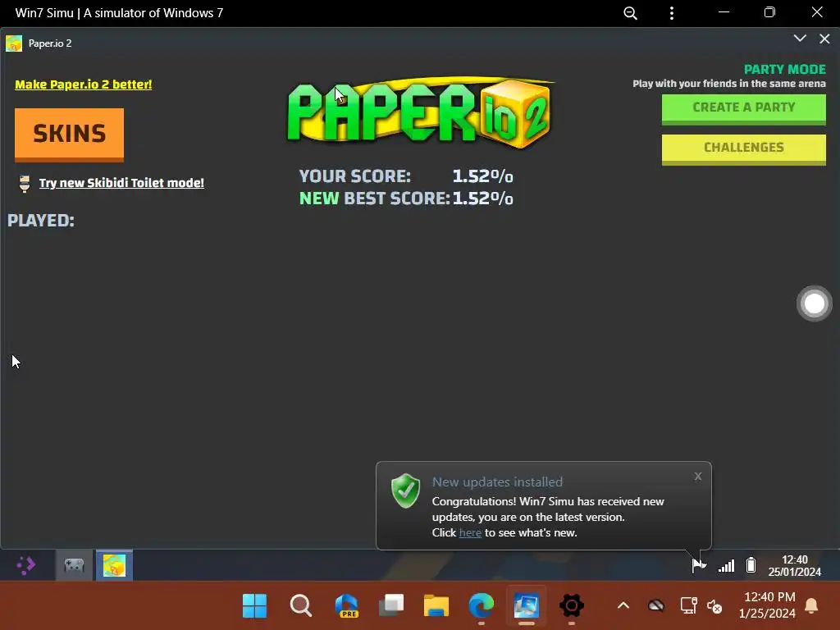Click the green shield update icon
The width and height of the screenshot is (840, 630).
click(x=405, y=491)
